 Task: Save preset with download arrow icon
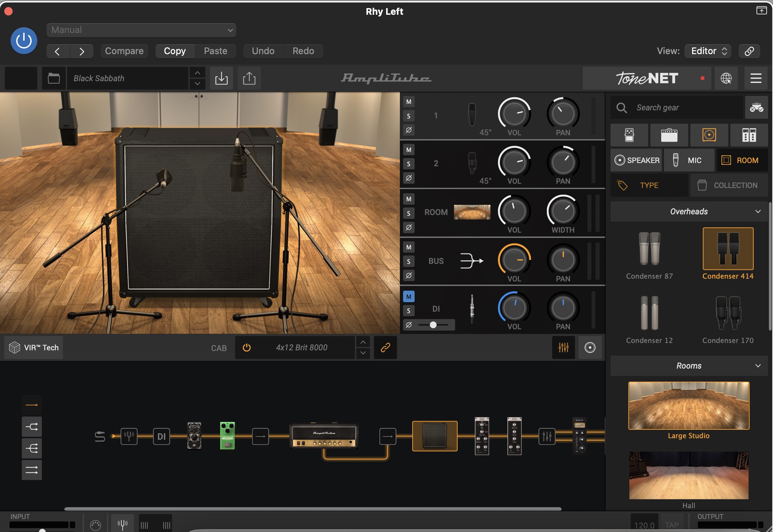(221, 78)
